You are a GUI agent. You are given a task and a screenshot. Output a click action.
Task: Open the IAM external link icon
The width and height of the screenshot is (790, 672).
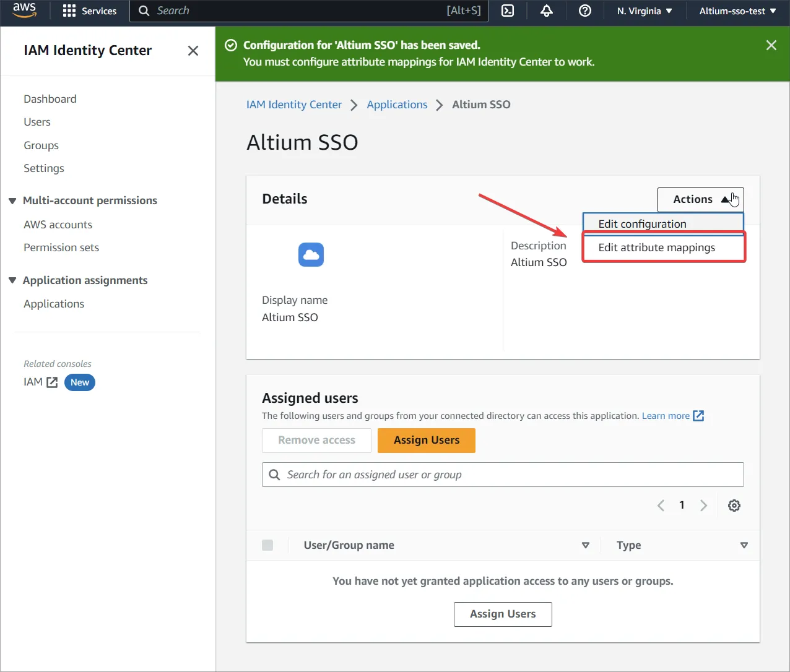[x=53, y=382]
